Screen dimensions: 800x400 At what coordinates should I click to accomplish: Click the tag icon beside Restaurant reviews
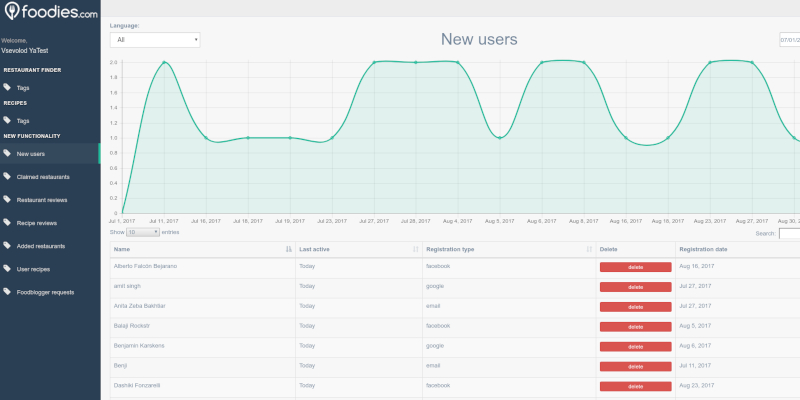(x=7, y=200)
